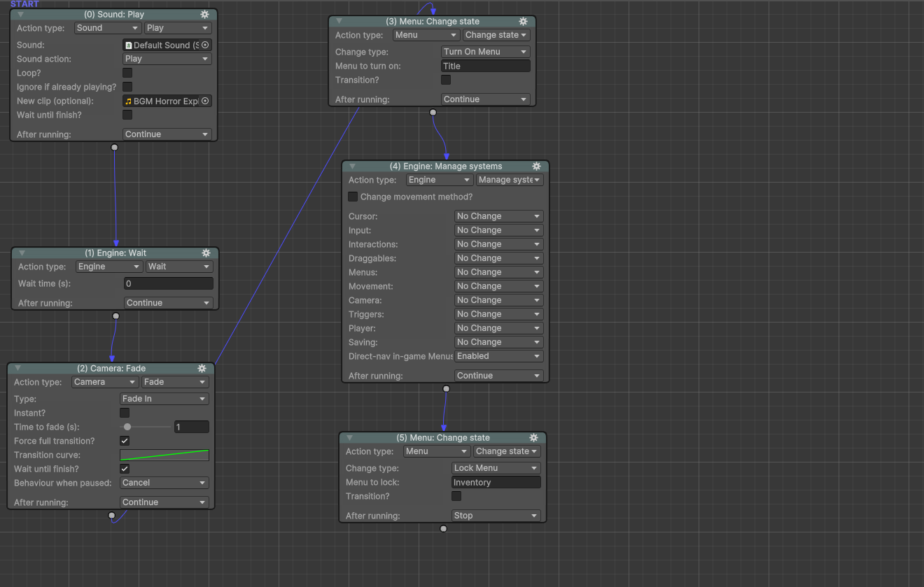
Task: Open the Movement No Change dropdown
Action: pyautogui.click(x=498, y=286)
